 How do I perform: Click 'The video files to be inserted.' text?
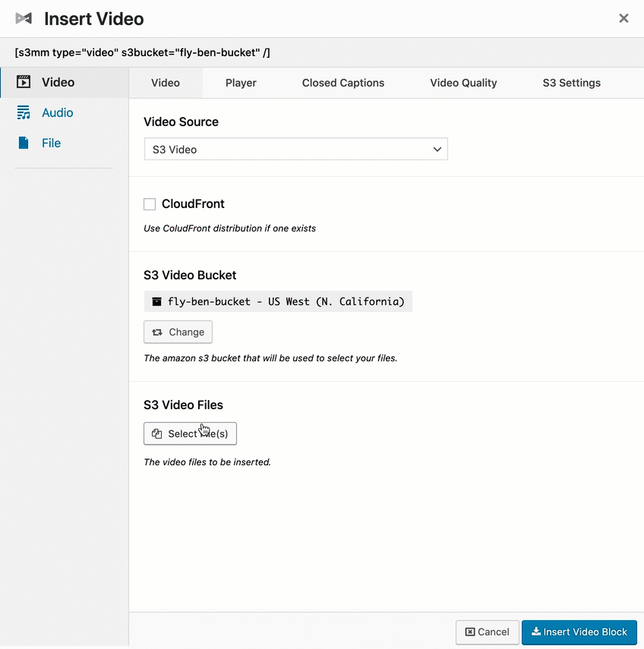(x=207, y=462)
